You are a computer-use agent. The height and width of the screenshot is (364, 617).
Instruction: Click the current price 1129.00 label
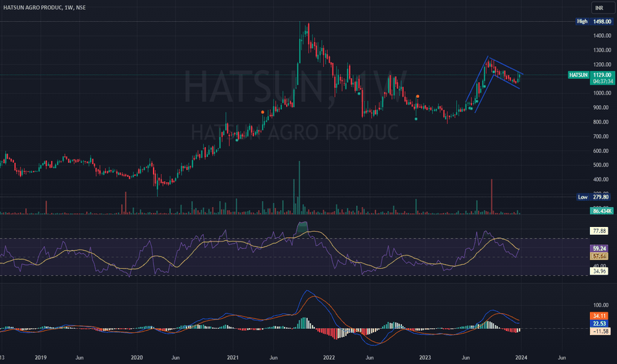(602, 75)
